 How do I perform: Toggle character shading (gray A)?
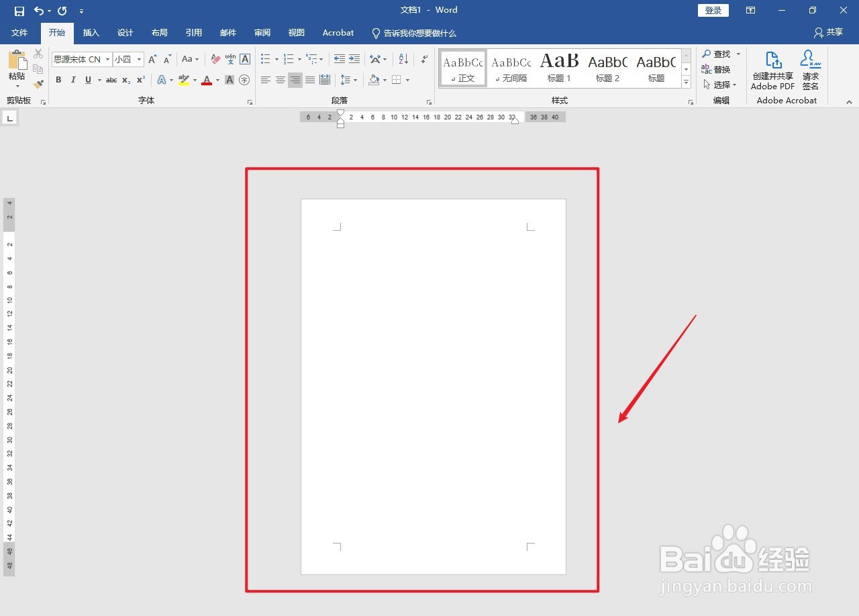[230, 80]
